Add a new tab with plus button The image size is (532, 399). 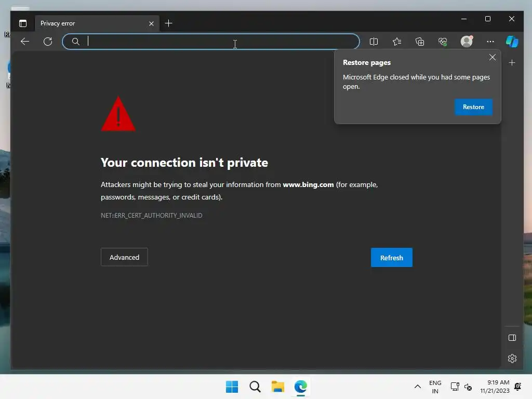click(168, 23)
